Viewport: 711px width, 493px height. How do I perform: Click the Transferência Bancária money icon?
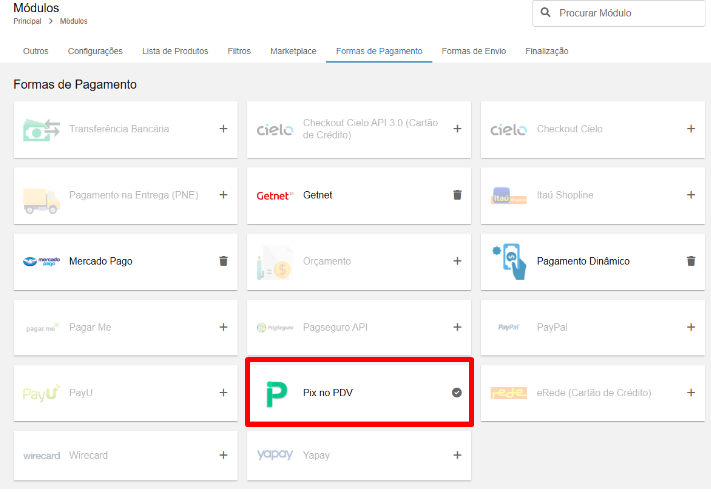(x=41, y=130)
